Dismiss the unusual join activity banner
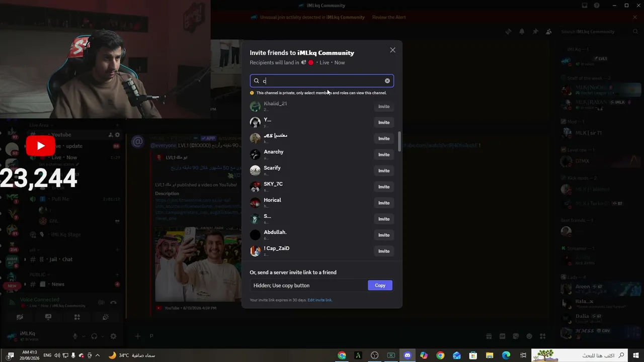The image size is (644, 362). tap(635, 17)
